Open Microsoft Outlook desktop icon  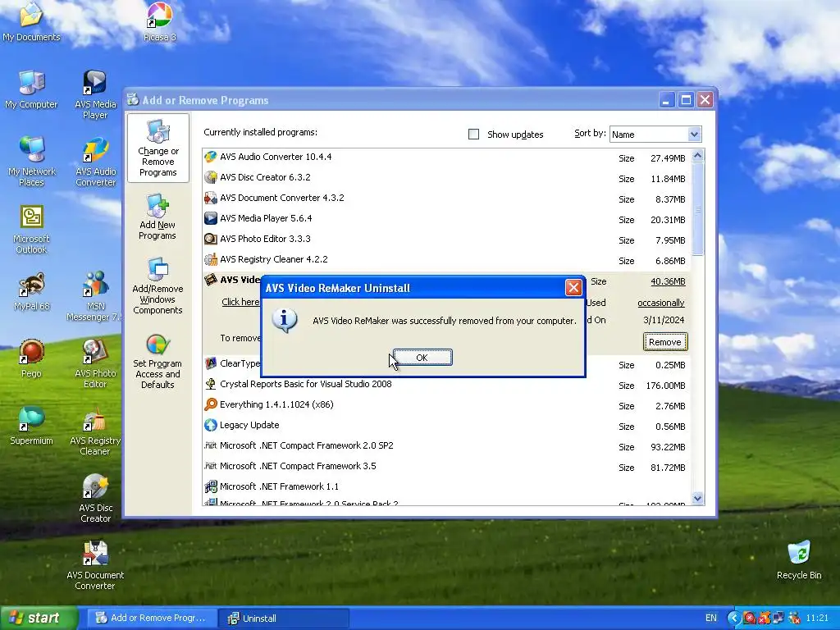pyautogui.click(x=32, y=229)
